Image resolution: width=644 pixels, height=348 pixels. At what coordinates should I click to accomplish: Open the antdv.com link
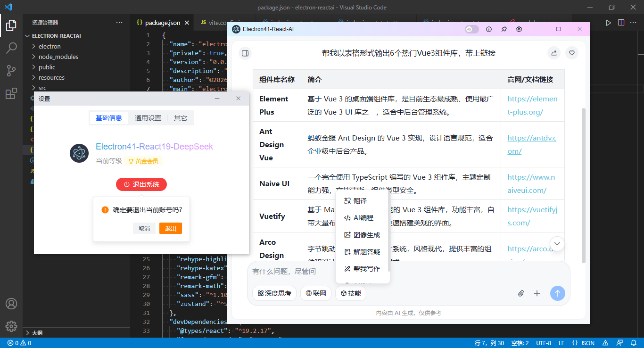[532, 145]
